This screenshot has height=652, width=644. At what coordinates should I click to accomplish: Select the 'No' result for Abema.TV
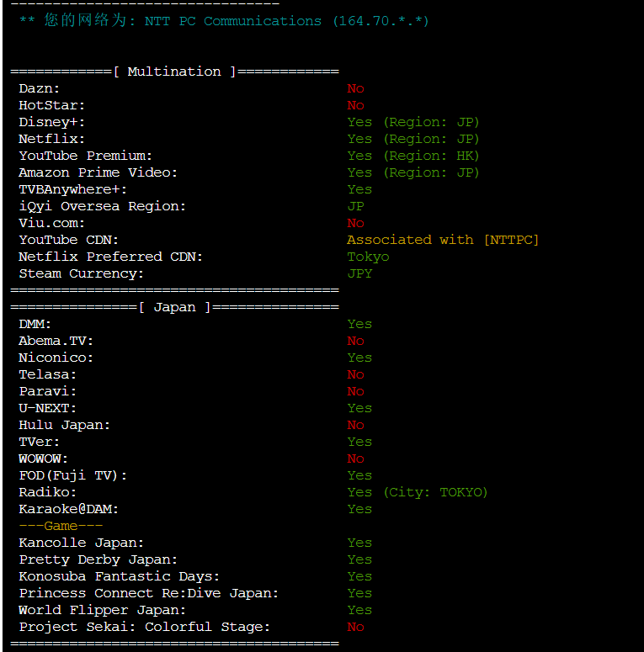tap(356, 341)
